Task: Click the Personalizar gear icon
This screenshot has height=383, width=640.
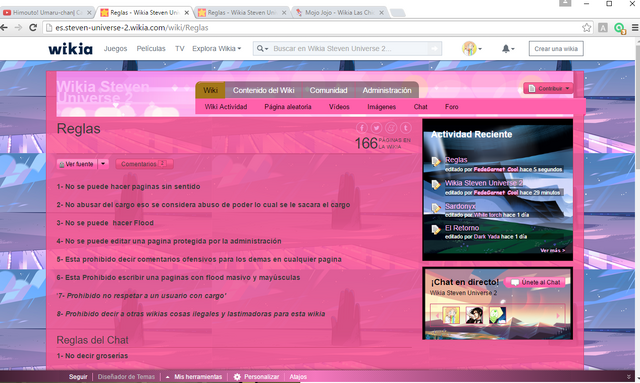Action: tap(237, 377)
